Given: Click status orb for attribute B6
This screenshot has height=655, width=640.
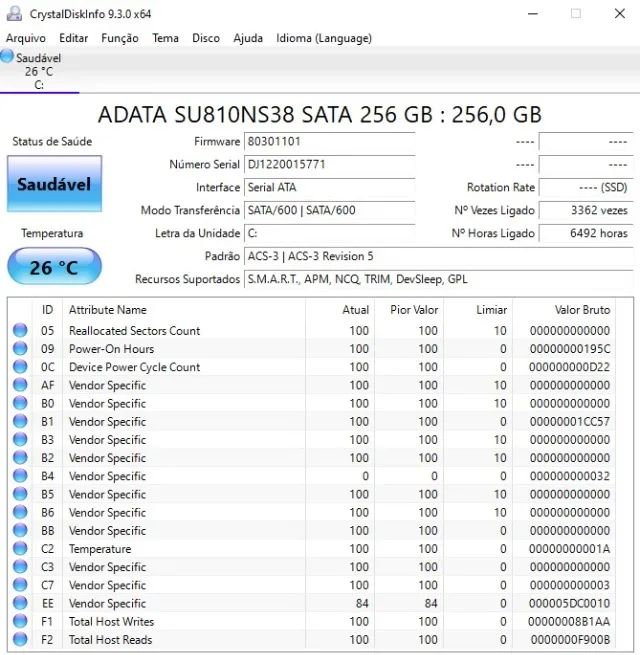Looking at the screenshot, I should coord(20,512).
